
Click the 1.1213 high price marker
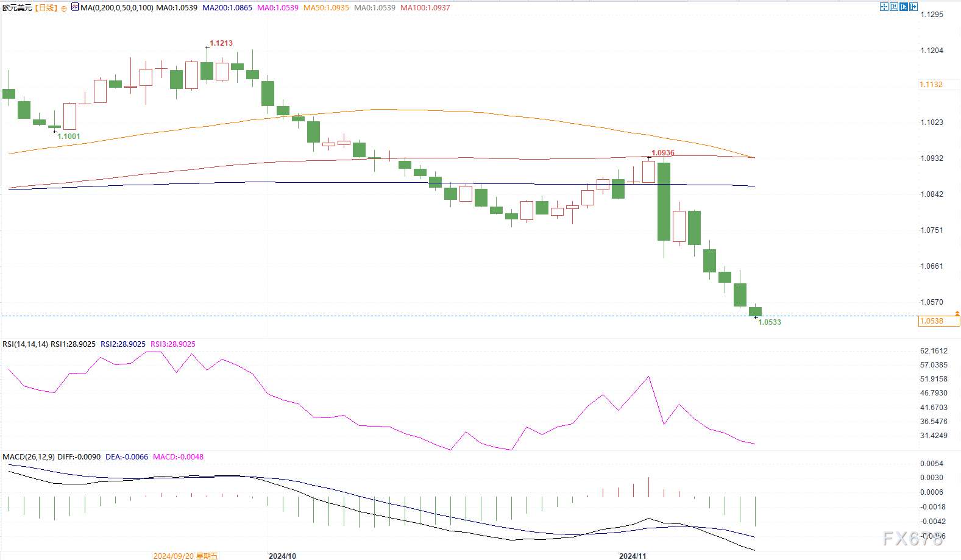coord(221,43)
